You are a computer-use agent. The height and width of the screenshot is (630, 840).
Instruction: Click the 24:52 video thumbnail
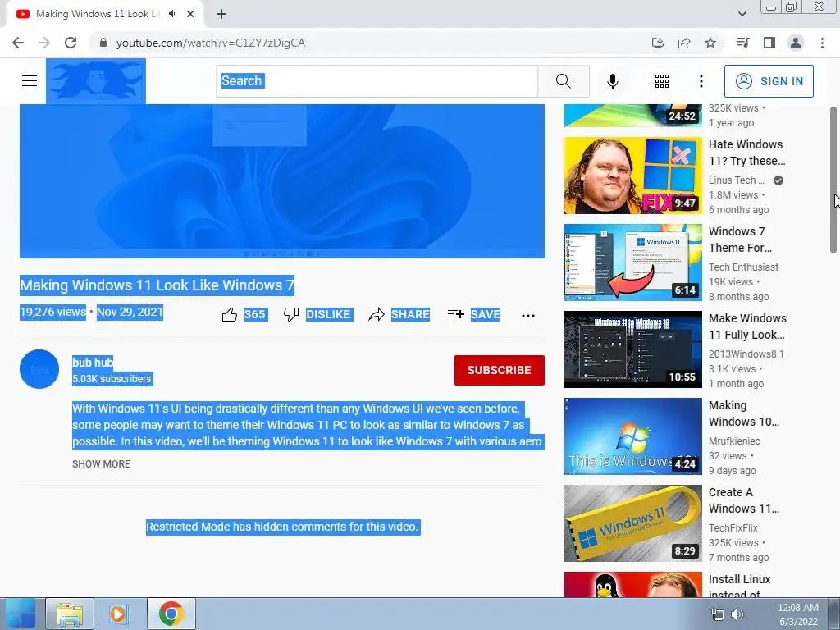(x=632, y=116)
